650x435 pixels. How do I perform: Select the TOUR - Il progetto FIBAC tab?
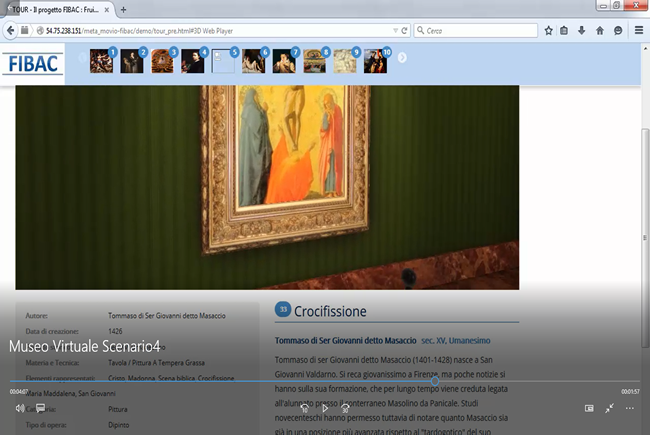pos(56,10)
